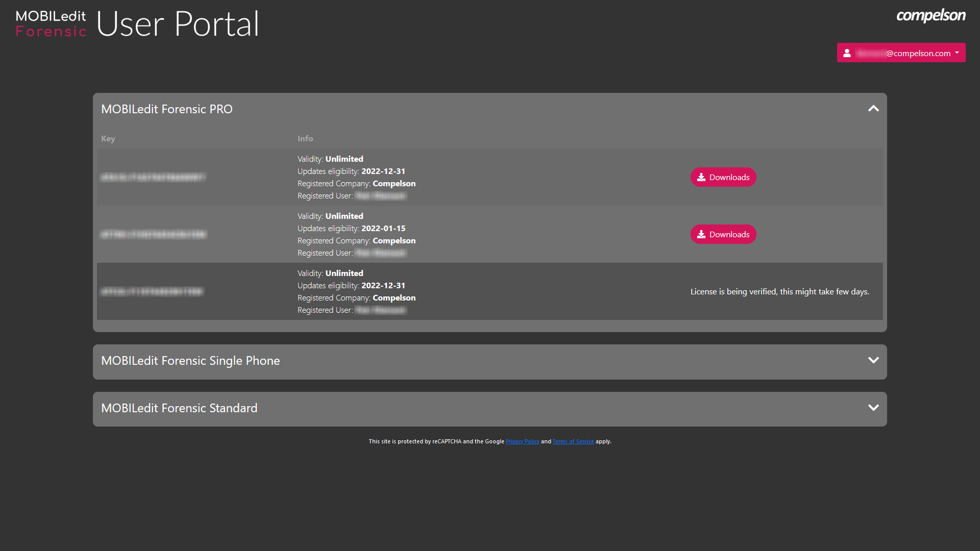Open the @compelson.com account dropdown menu

pos(901,53)
